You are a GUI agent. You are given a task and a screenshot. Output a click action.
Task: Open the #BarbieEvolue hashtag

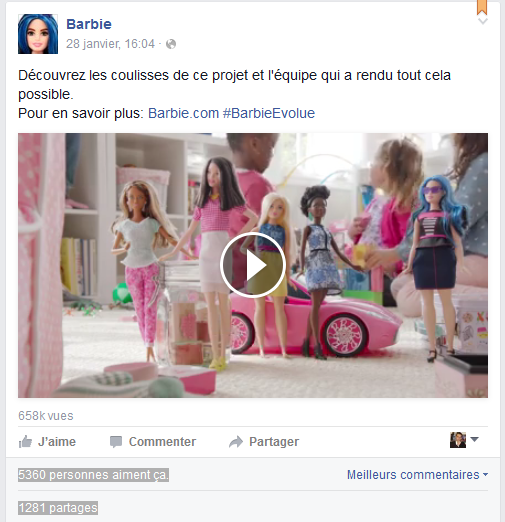tap(269, 113)
